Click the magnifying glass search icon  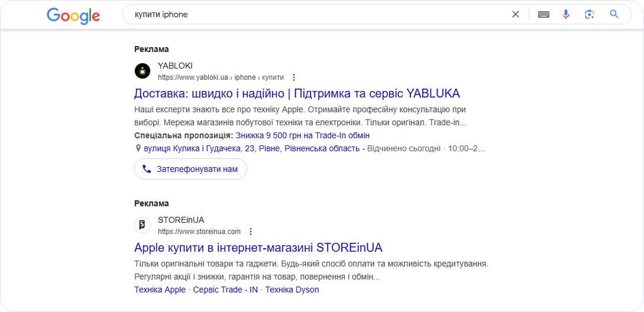(614, 14)
